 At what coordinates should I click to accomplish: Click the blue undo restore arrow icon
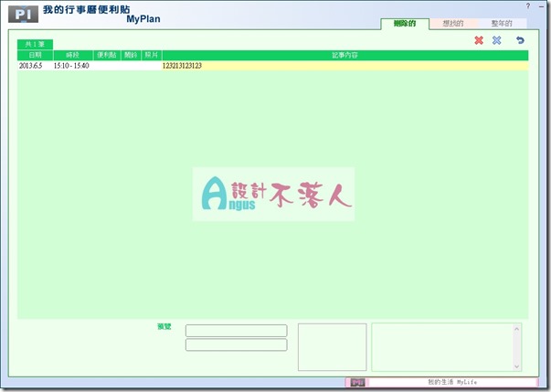click(521, 40)
